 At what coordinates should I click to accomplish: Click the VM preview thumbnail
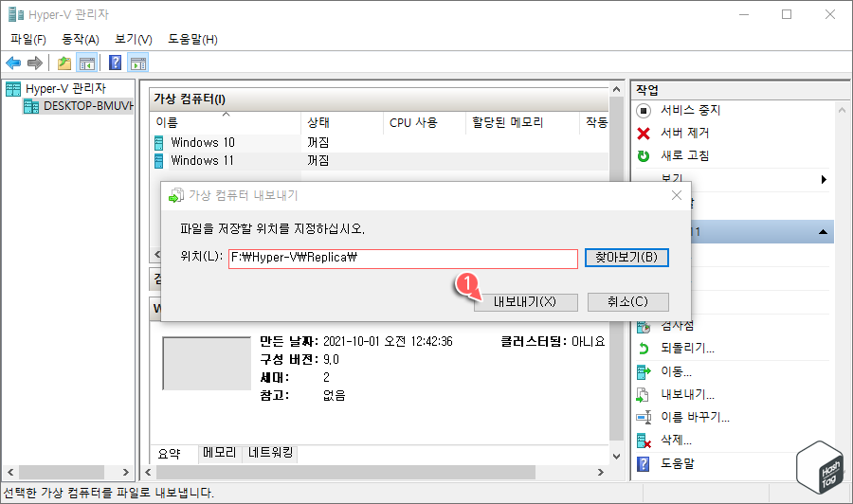(x=207, y=363)
